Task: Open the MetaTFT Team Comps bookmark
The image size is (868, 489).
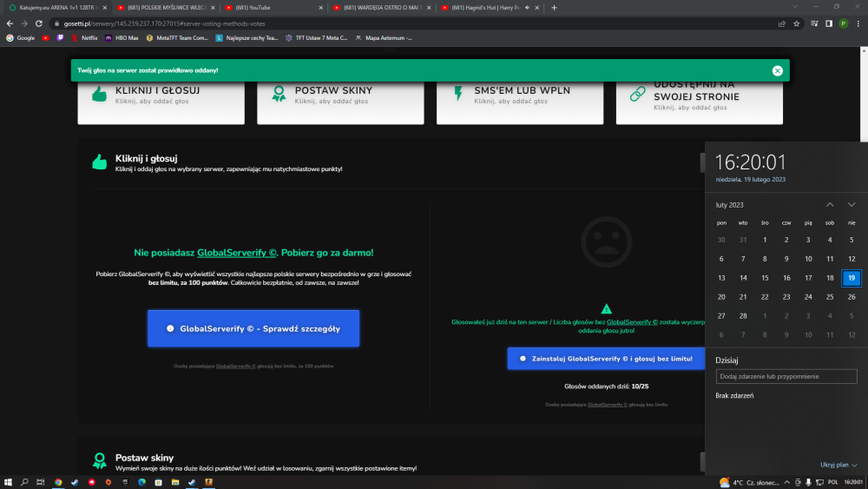Action: 177,38
